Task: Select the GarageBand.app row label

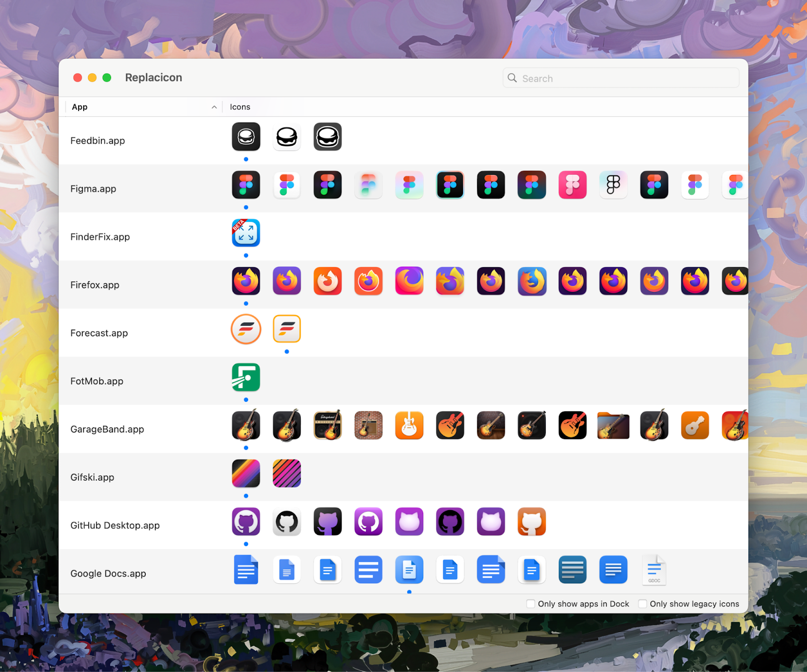Action: point(107,429)
